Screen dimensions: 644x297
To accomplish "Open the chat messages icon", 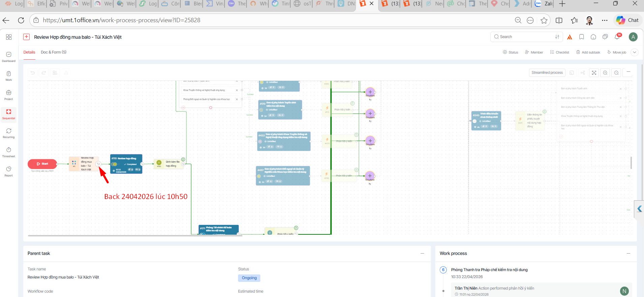I will [605, 37].
